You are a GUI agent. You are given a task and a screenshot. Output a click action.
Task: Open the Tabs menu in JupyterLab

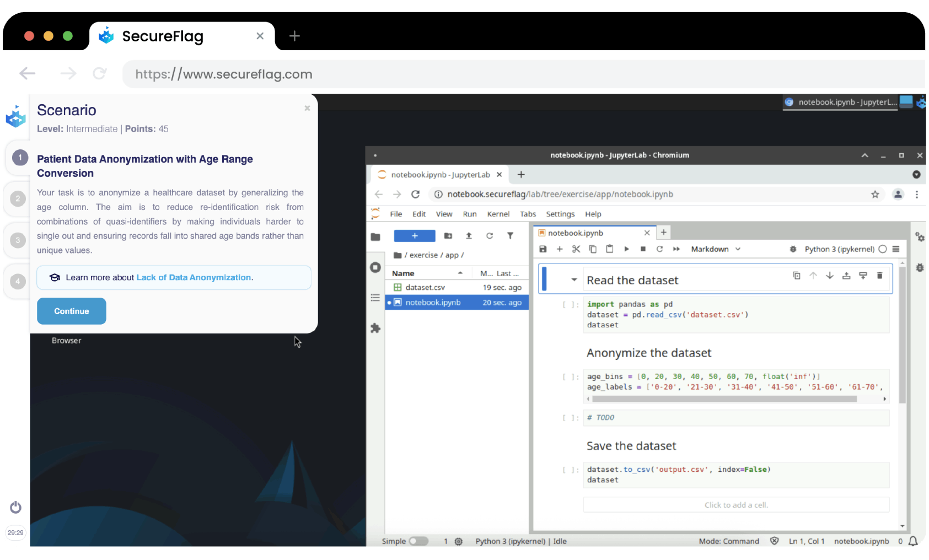[528, 214]
